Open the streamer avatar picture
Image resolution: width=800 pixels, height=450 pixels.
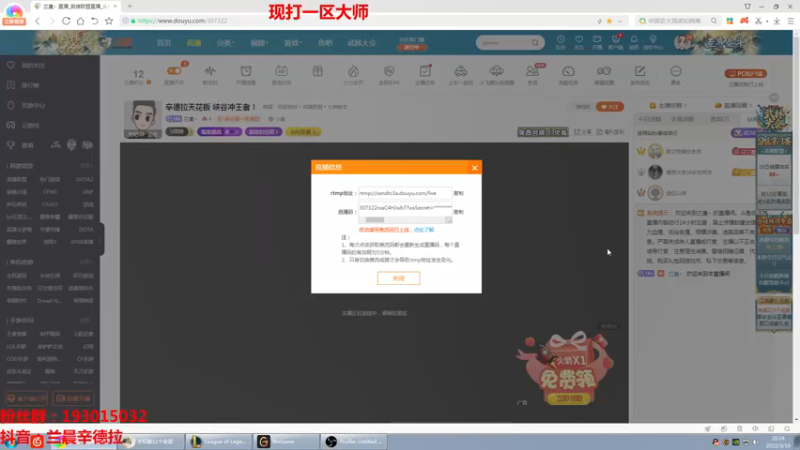(x=142, y=119)
